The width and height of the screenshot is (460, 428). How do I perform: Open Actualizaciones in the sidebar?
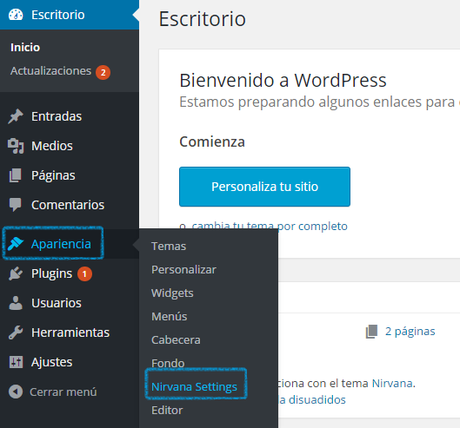point(51,71)
